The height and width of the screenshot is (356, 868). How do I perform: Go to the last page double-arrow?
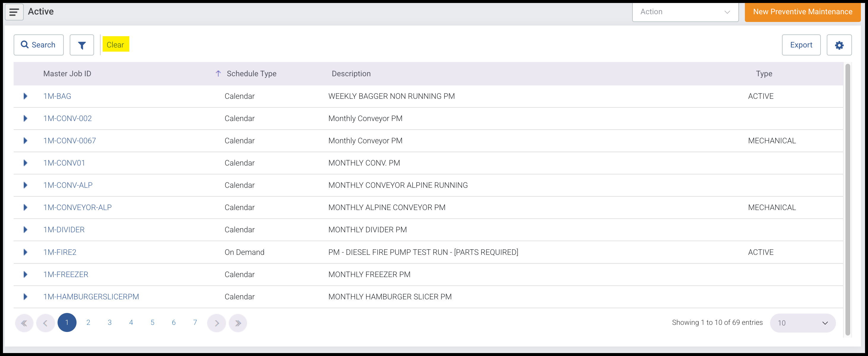[238, 323]
